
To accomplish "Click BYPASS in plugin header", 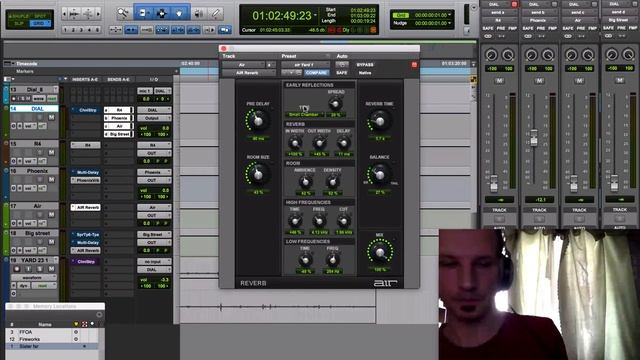I will (x=365, y=64).
